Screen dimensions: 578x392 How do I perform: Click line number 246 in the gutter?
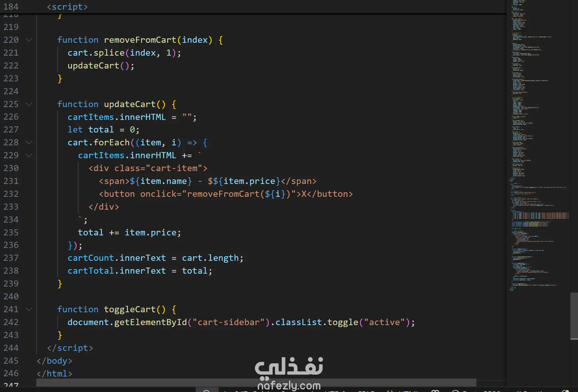pos(11,373)
